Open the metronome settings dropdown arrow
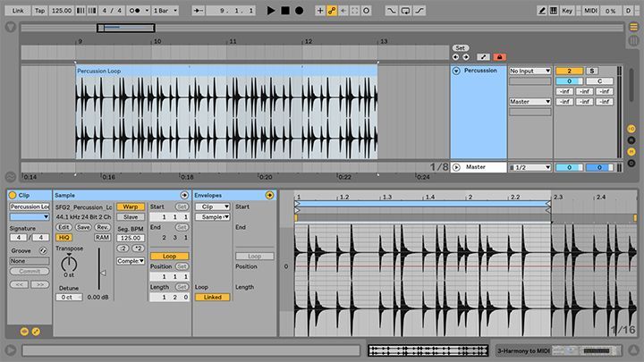Image resolution: width=644 pixels, height=362 pixels. 147,11
